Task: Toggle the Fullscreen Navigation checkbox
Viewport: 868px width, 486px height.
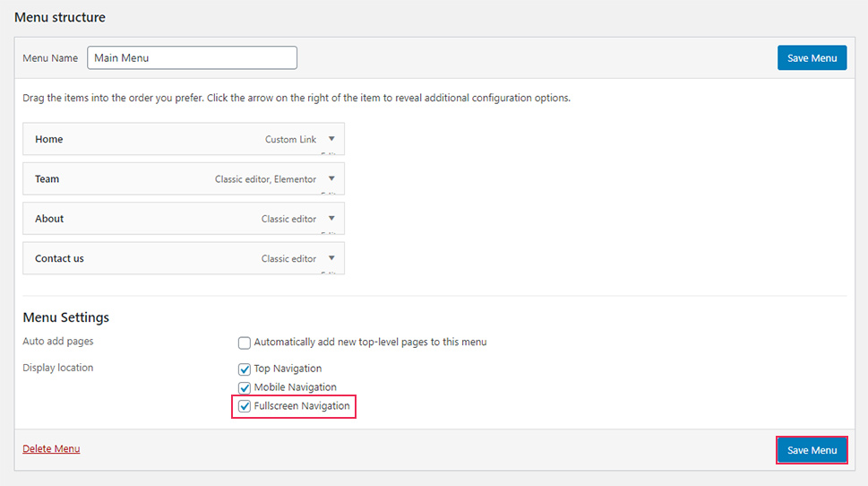Action: pos(245,406)
